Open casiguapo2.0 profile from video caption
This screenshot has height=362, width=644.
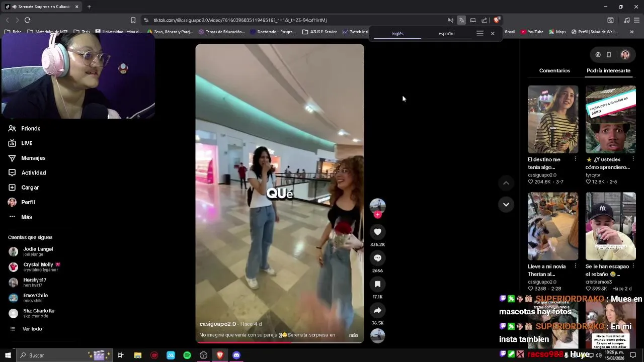(x=217, y=324)
